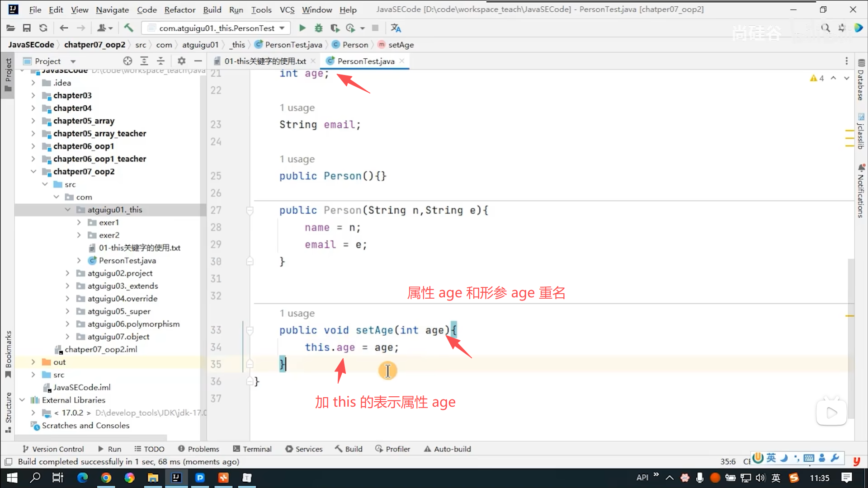
Task: Switch to 01-this txt file tab
Action: coord(264,61)
